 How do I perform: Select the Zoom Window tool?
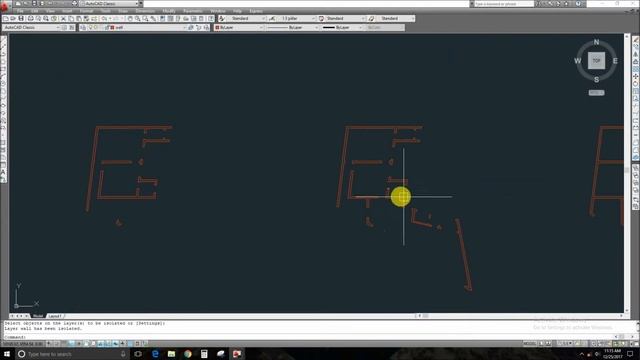click(145, 18)
